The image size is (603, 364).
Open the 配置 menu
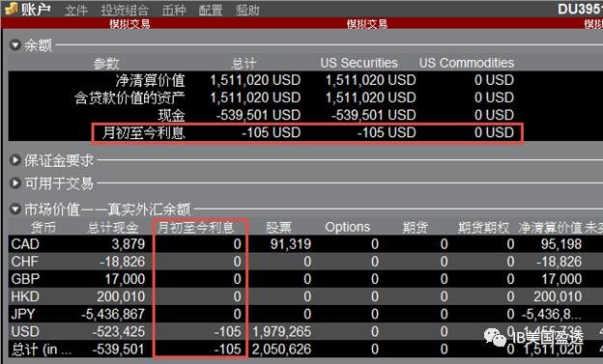tap(211, 10)
